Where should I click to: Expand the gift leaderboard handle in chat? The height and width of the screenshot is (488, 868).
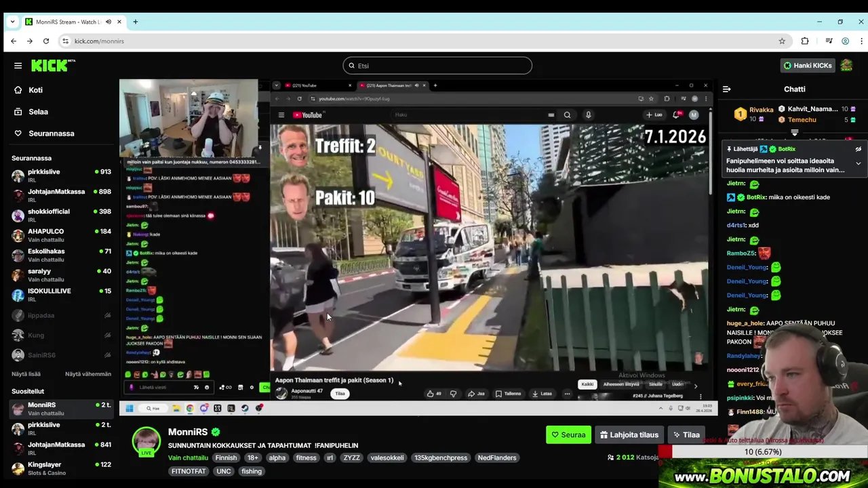point(795,133)
